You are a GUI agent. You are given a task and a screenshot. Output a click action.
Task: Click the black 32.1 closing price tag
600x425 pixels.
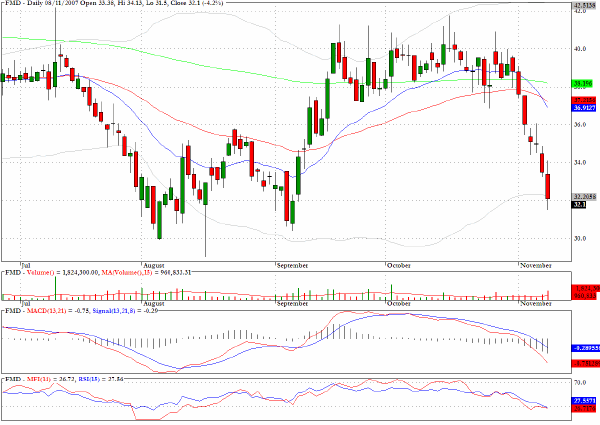point(579,205)
